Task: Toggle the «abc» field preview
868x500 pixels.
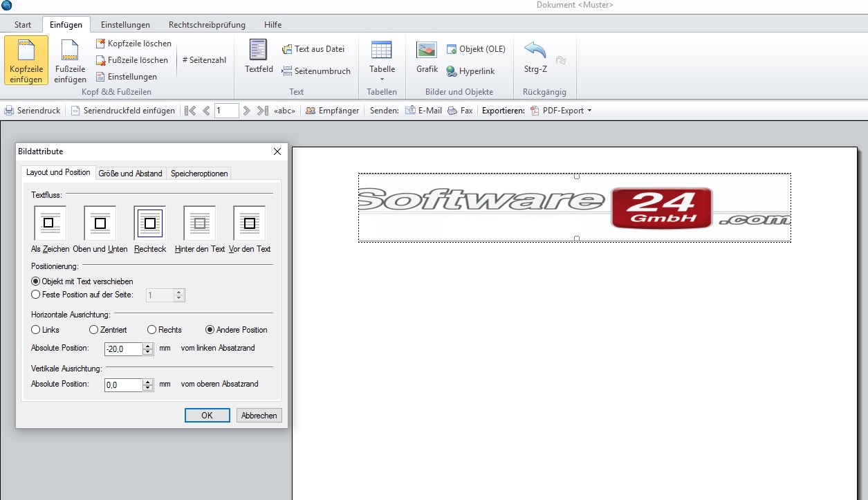Action: [285, 111]
